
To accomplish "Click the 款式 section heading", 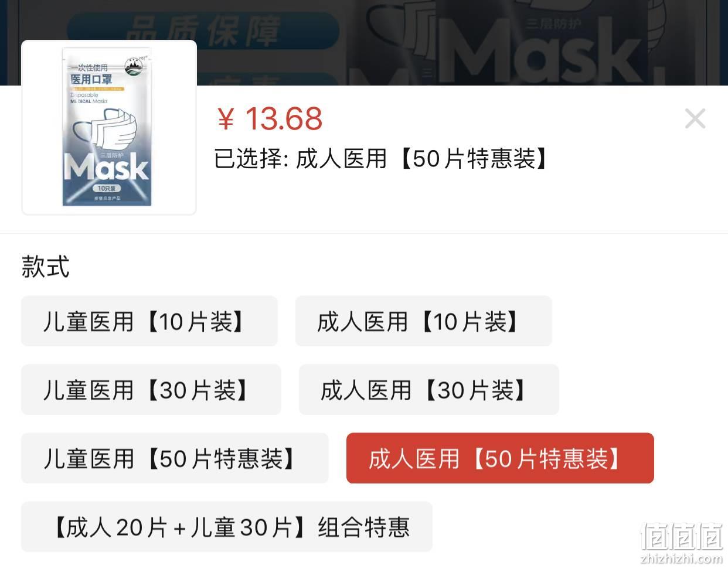I will click(x=46, y=267).
